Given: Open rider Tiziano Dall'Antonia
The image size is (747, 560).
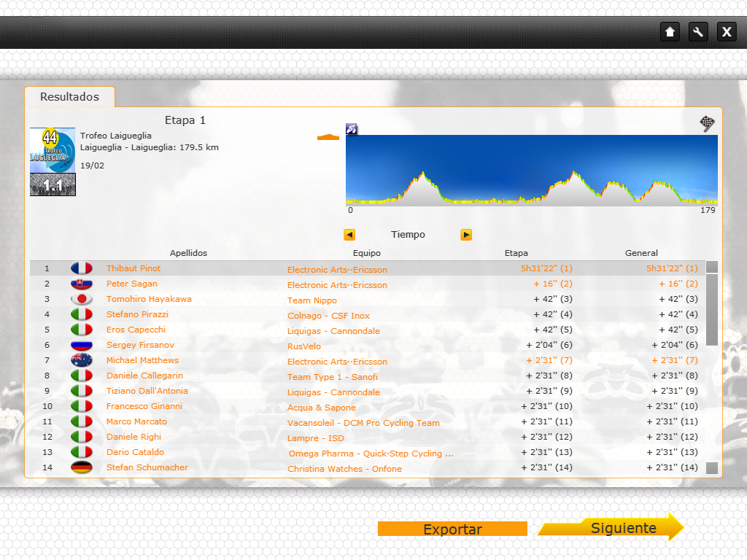Looking at the screenshot, I should coord(147,391).
